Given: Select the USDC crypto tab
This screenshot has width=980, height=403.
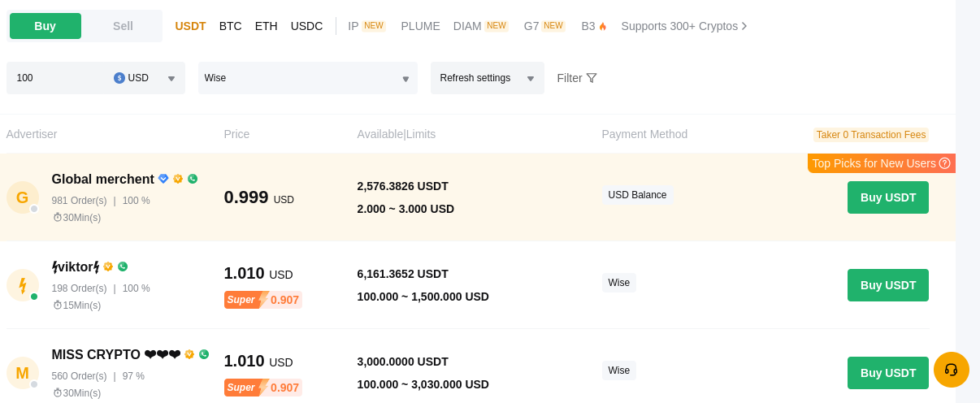Looking at the screenshot, I should click(x=306, y=26).
